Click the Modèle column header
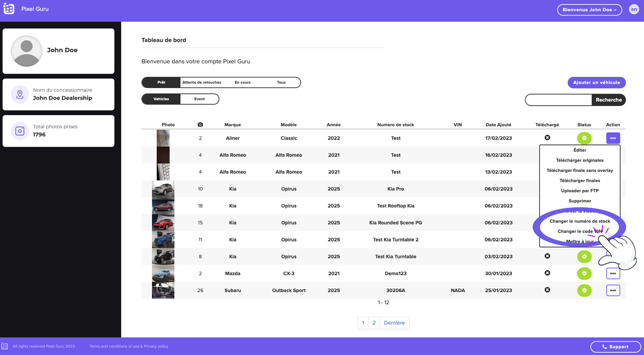Screen dimensions: 644x355 289,125
